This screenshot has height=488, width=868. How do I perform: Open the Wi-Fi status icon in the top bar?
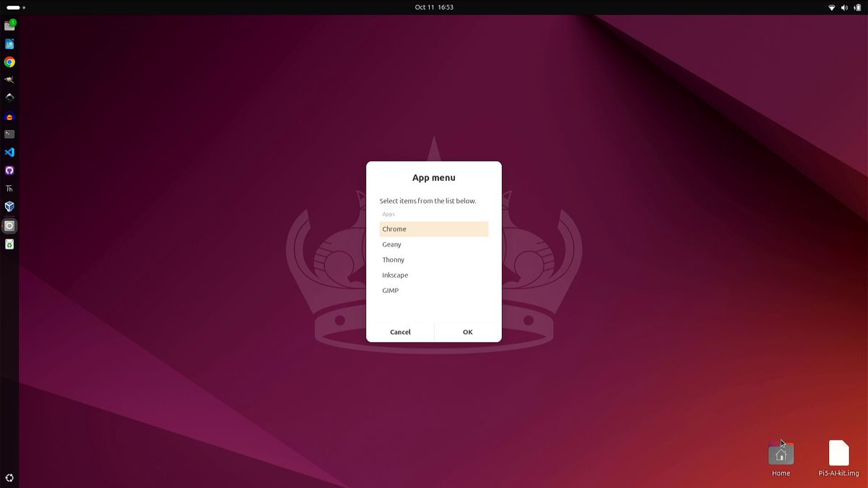pos(830,7)
